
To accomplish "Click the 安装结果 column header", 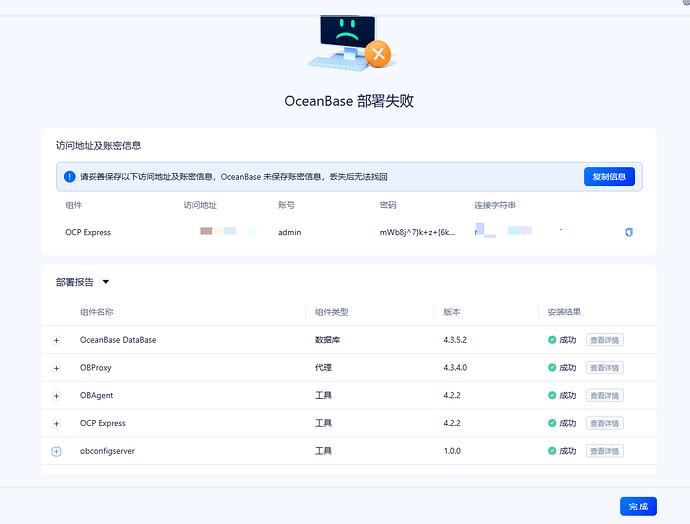I will (564, 312).
